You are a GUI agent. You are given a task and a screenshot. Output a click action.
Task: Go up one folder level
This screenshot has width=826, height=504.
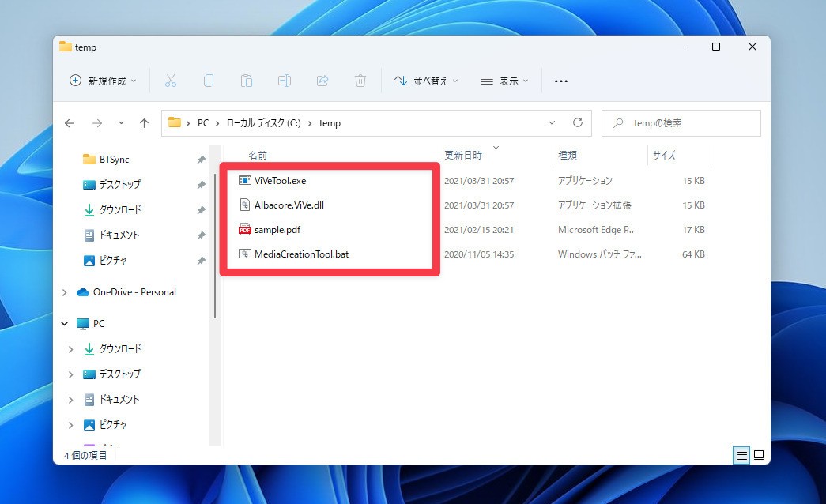pos(144,123)
